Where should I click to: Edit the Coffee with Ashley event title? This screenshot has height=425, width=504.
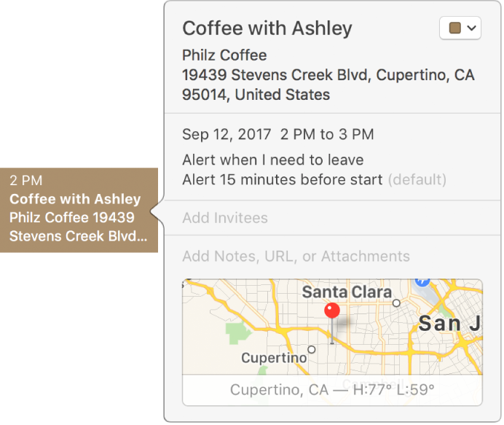click(267, 28)
